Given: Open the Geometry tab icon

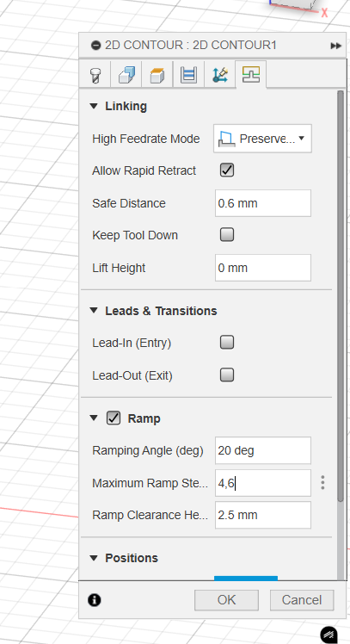Looking at the screenshot, I should pyautogui.click(x=126, y=75).
